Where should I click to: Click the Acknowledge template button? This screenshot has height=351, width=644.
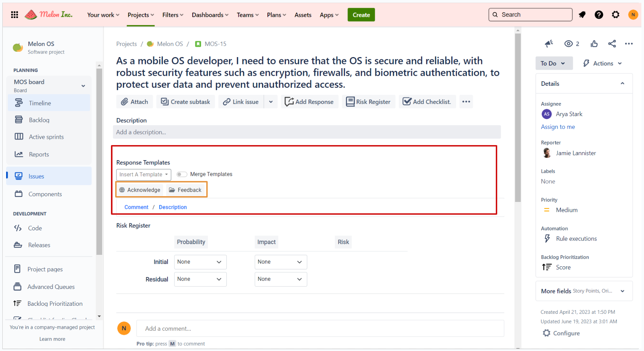(x=140, y=190)
